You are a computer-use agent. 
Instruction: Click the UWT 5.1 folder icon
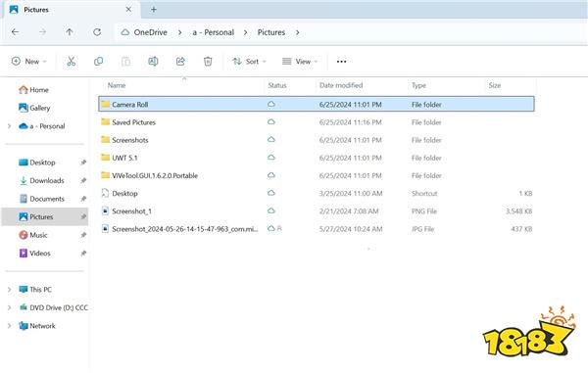106,158
